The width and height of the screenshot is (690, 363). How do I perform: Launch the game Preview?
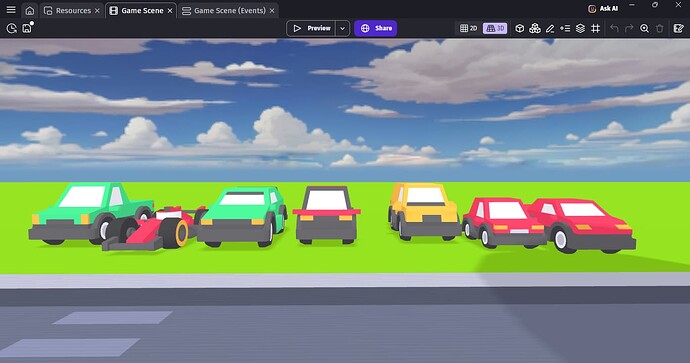(x=311, y=28)
